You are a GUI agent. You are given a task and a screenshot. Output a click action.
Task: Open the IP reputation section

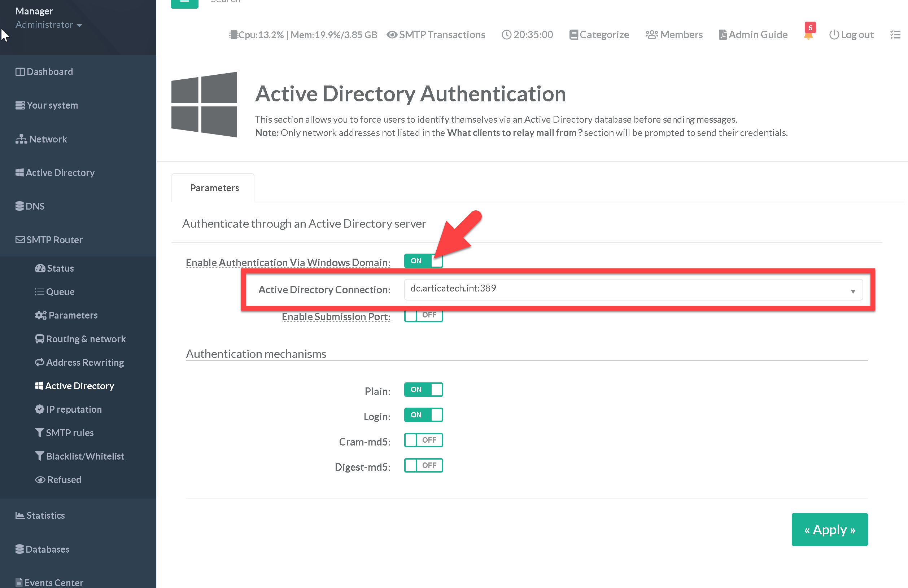73,409
